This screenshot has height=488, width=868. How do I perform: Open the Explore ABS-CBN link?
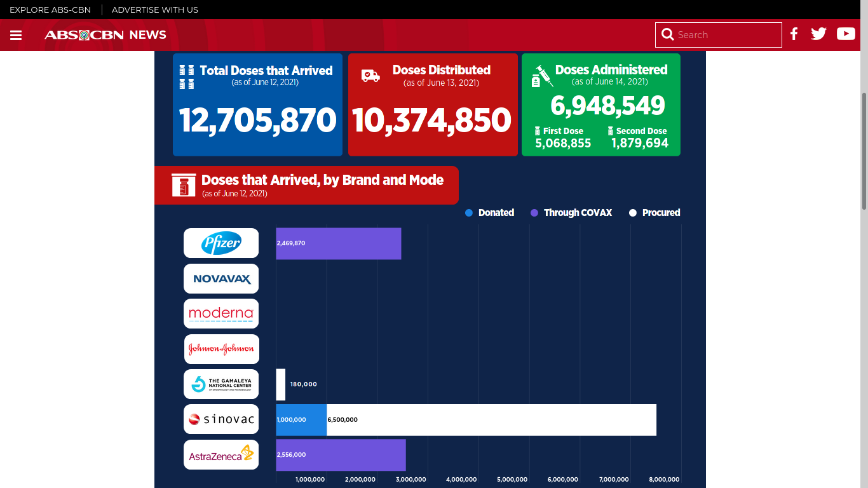pyautogui.click(x=50, y=10)
